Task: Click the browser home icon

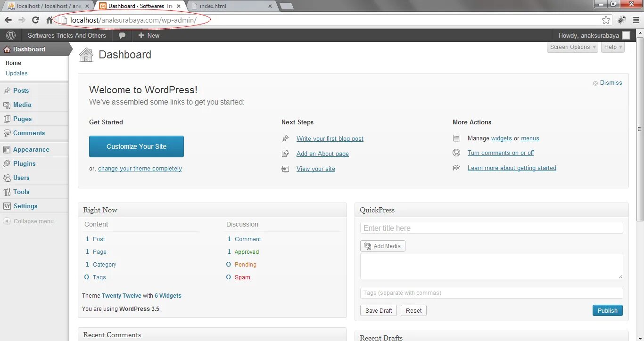Action: pos(49,20)
